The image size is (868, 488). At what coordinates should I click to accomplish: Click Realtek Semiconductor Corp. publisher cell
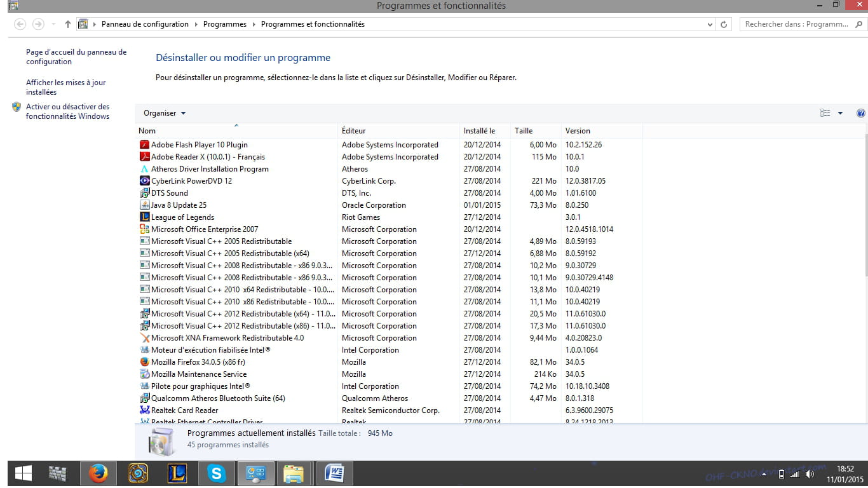coord(391,410)
